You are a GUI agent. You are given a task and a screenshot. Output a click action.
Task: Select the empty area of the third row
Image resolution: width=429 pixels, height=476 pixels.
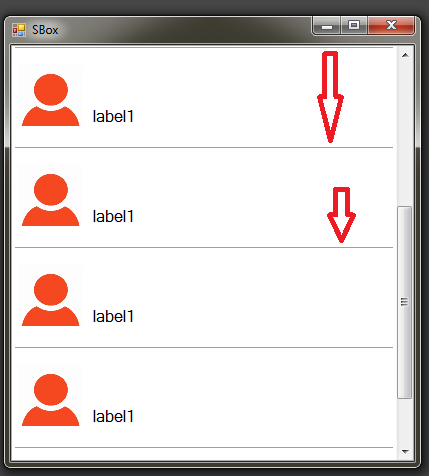(263, 298)
